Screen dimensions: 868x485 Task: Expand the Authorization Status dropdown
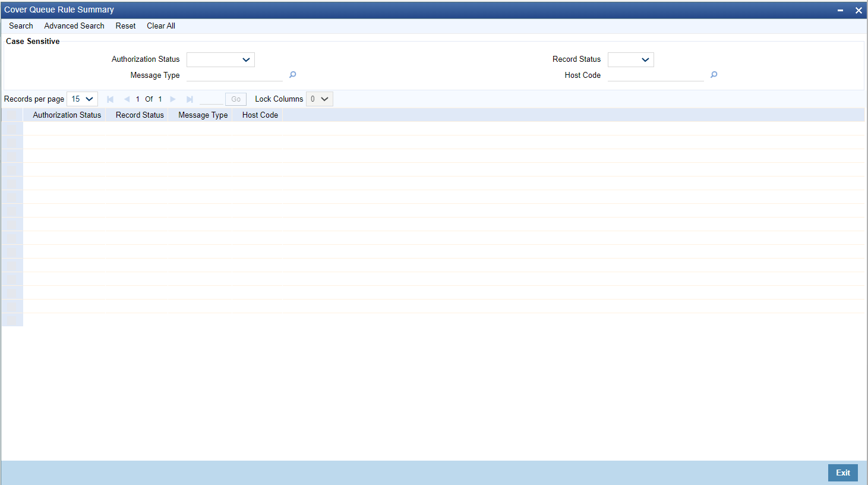220,59
